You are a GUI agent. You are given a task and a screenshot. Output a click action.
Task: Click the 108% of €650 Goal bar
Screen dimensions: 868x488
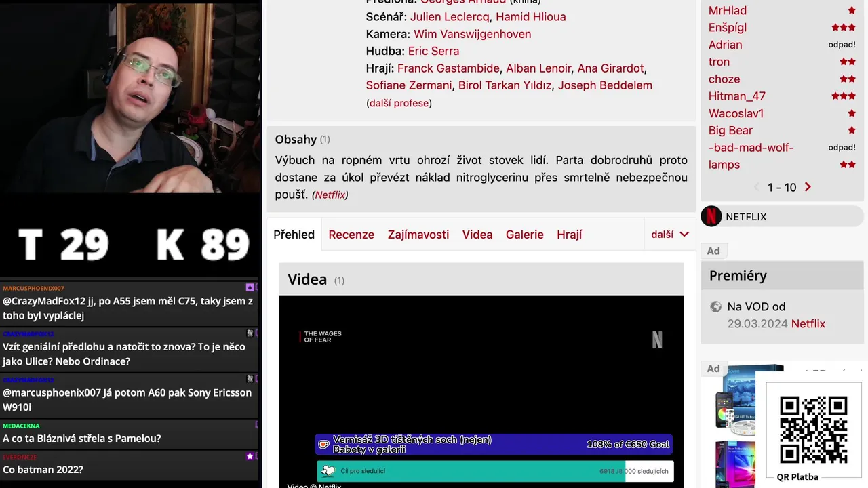(494, 445)
